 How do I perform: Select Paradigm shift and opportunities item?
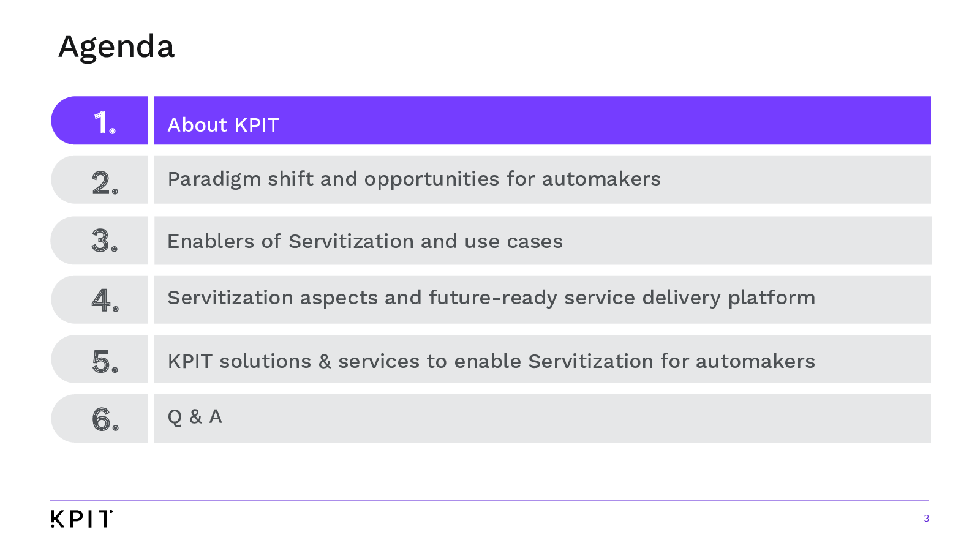coord(542,179)
